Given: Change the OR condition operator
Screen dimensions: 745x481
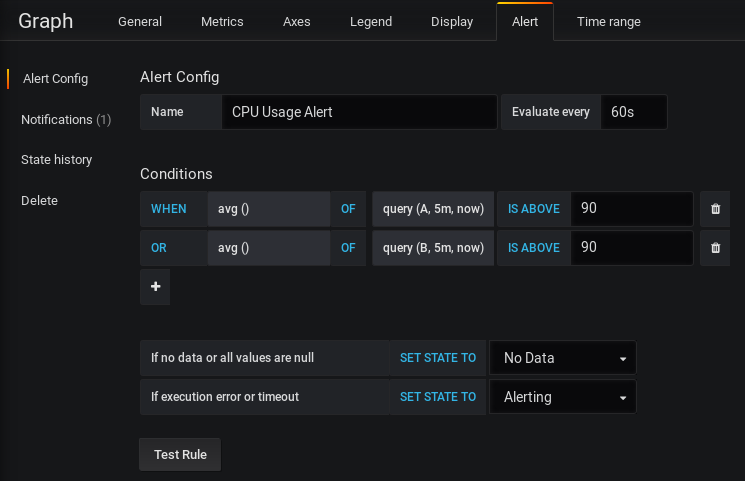Looking at the screenshot, I should [159, 248].
